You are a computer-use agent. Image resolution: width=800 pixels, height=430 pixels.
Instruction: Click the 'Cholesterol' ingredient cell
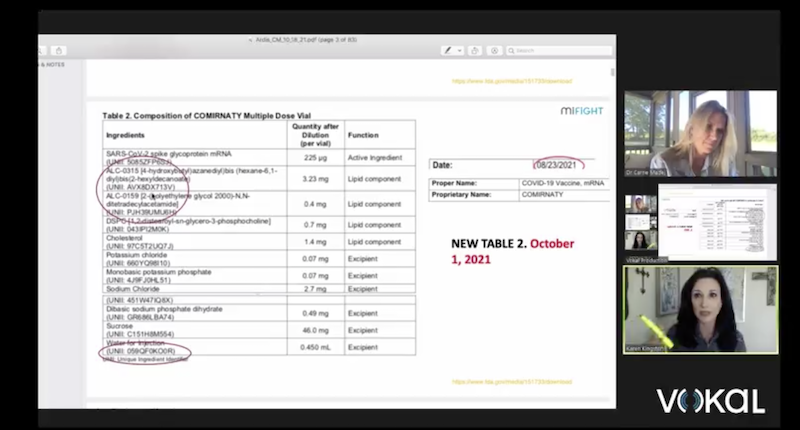194,242
